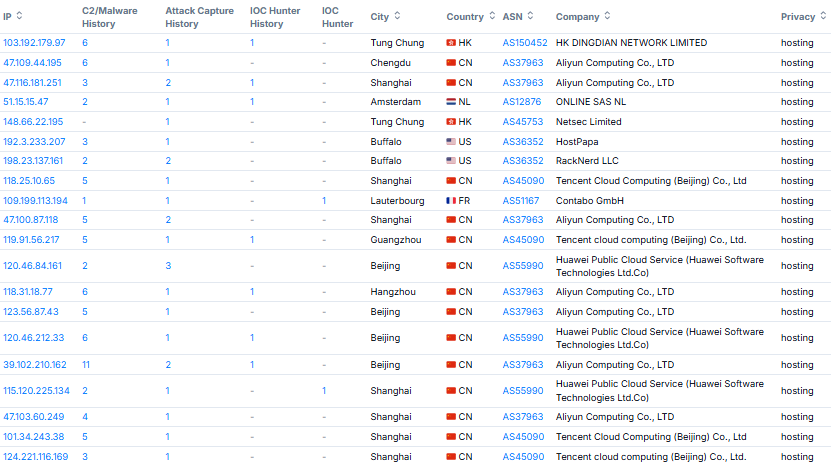835x466 pixels.
Task: Sort by Privacy column arrows
Action: 823,16
